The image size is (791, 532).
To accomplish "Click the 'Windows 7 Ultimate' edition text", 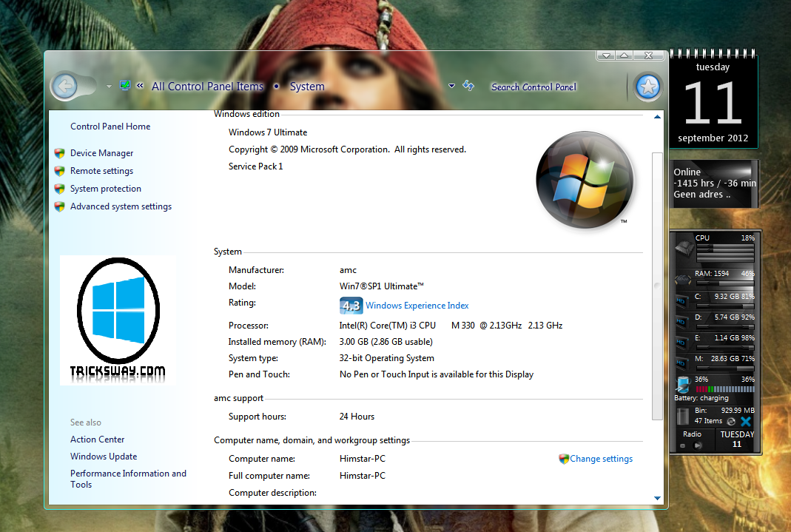I will 267,132.
